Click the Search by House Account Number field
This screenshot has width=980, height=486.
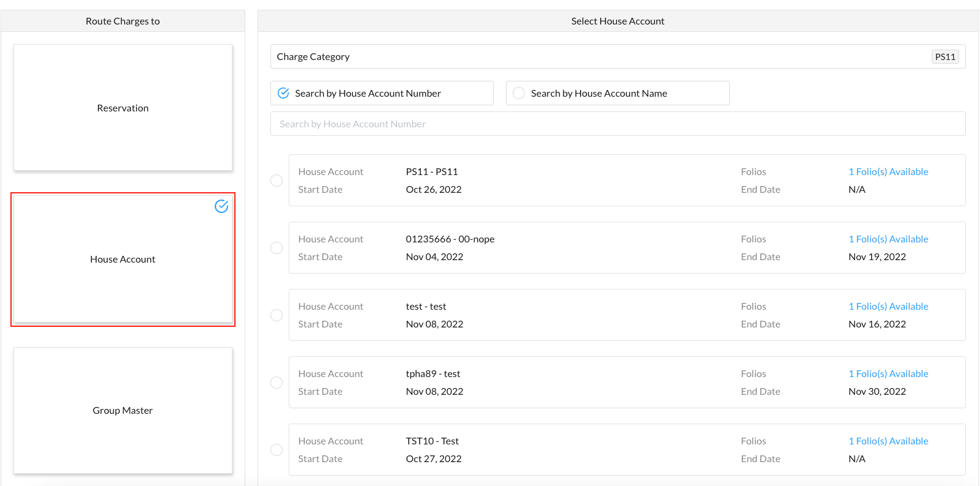tap(618, 124)
